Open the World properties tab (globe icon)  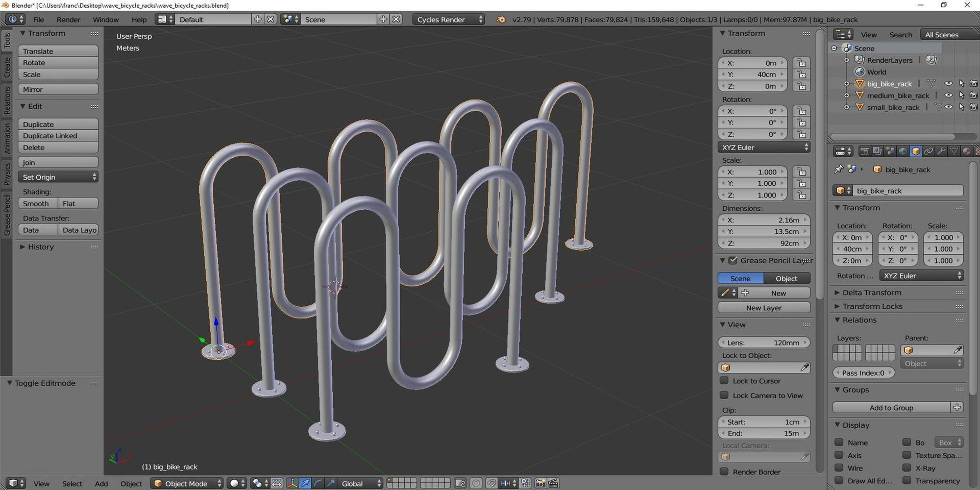tap(903, 151)
